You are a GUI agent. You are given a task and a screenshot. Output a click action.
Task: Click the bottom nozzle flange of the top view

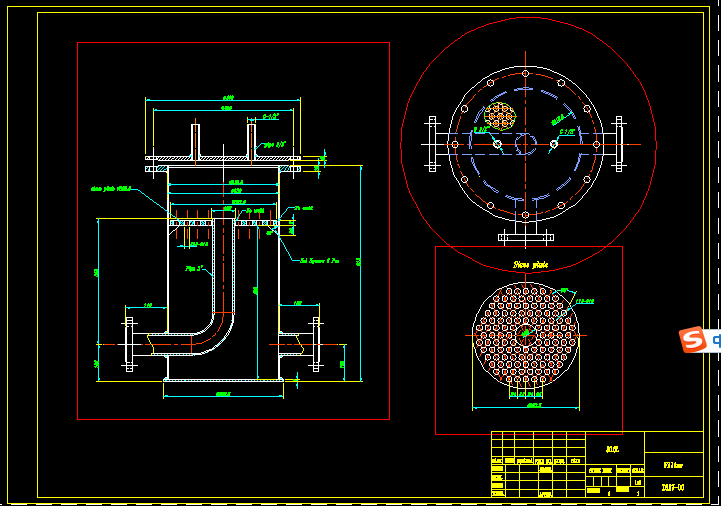(526, 237)
